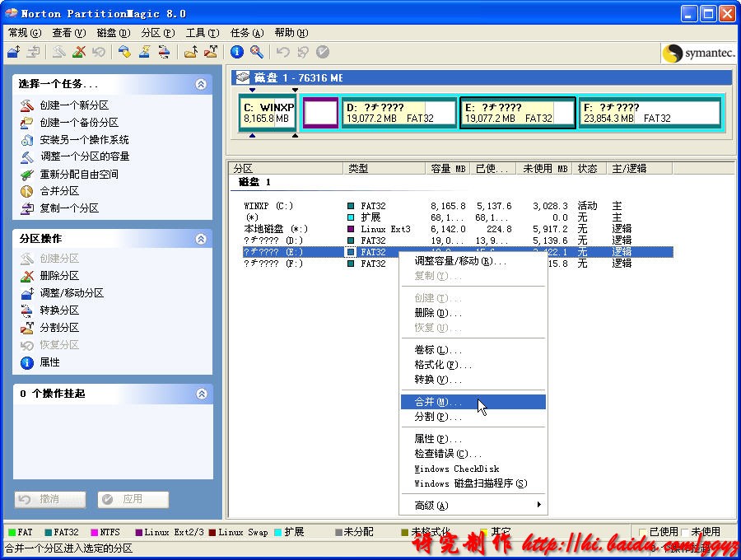Choose 属性(P)... in the context menu
The image size is (741, 560).
473,439
